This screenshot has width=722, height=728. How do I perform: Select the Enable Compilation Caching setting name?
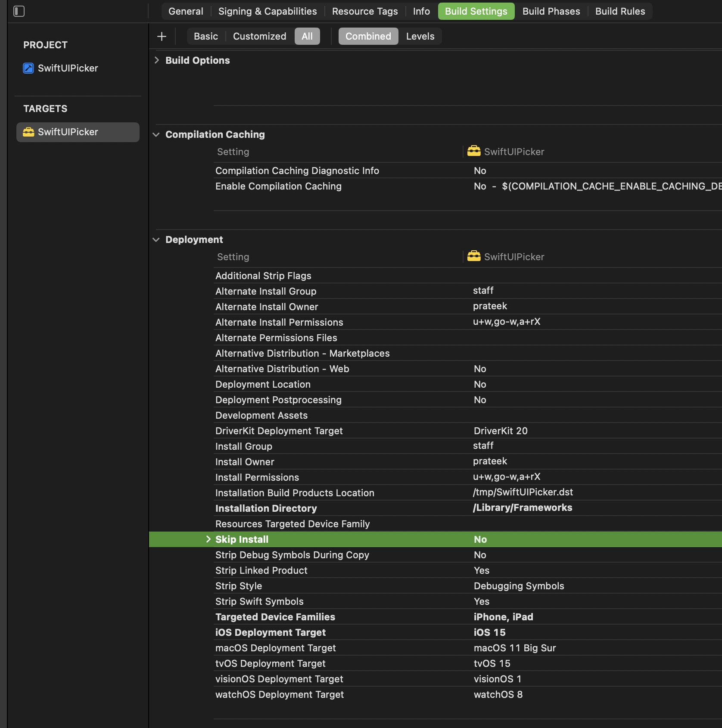[278, 186]
